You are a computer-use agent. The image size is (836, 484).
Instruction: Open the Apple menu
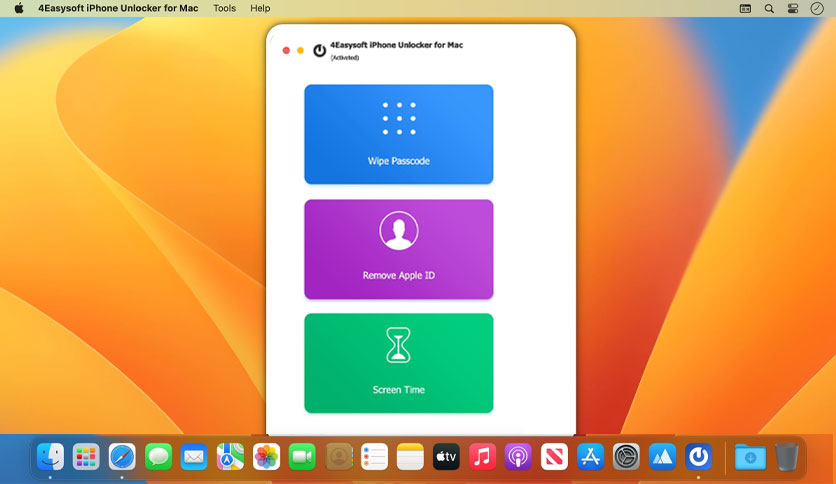pyautogui.click(x=19, y=8)
